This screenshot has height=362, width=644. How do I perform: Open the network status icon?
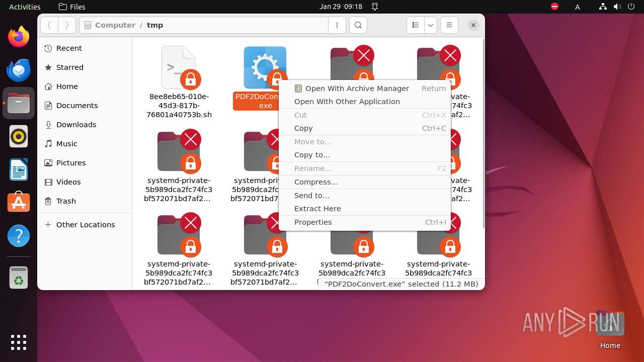[603, 7]
